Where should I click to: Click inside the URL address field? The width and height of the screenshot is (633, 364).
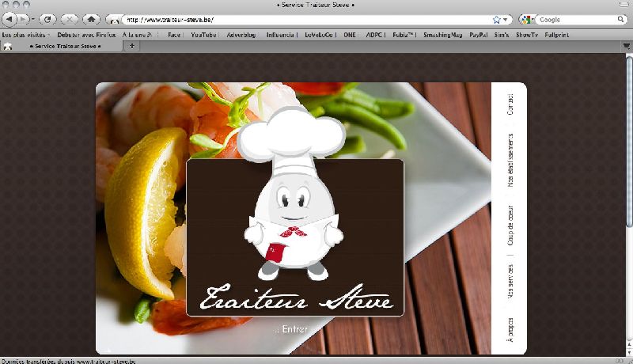307,19
